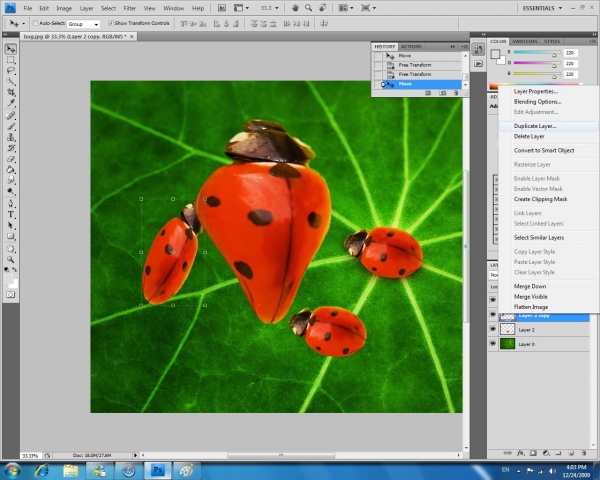Open the Auto-Select Group dropdown

coord(83,24)
